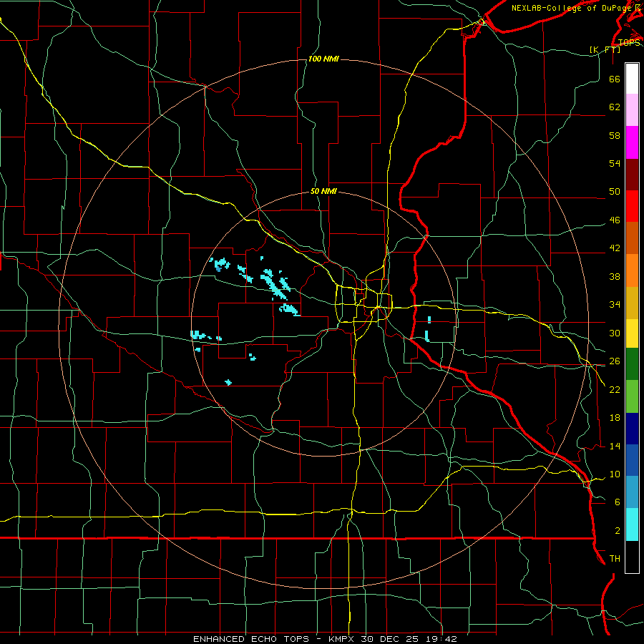Click legend value "42"
644x644 pixels.
615,248
